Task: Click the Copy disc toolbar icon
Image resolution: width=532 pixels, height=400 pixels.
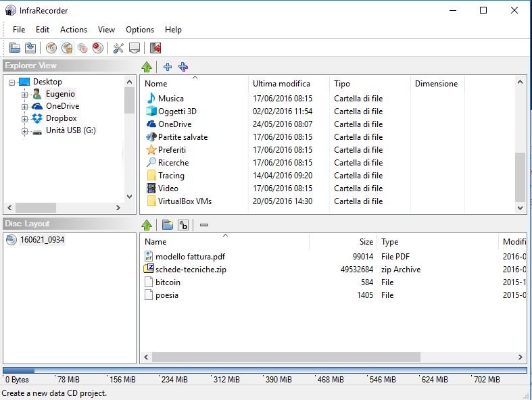Action: pos(82,48)
